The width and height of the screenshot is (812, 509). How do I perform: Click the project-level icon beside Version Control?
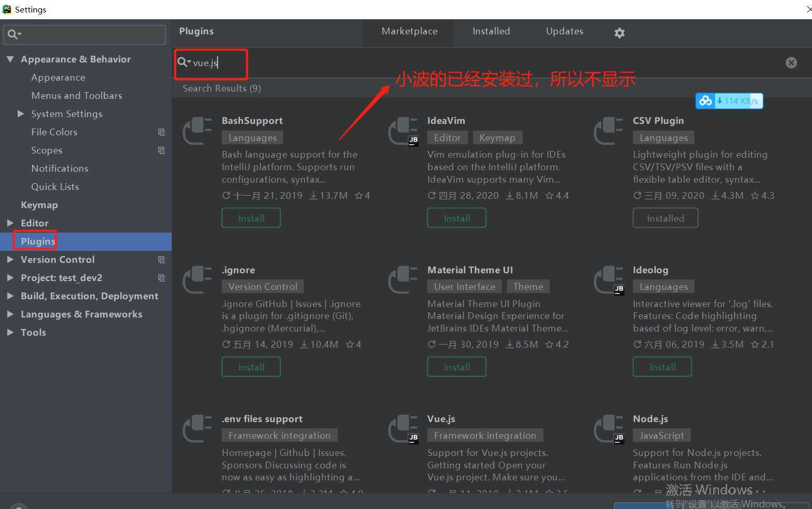pos(162,260)
